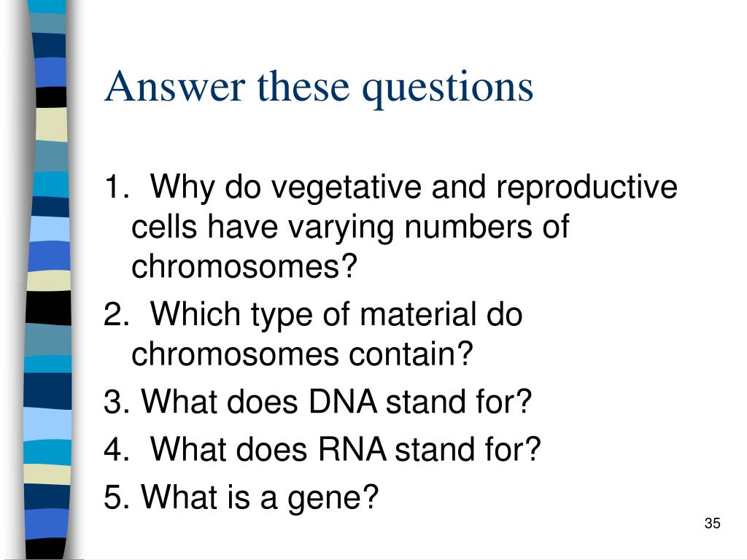Click the word material in question two
The width and height of the screenshot is (747, 560).
pos(418,314)
